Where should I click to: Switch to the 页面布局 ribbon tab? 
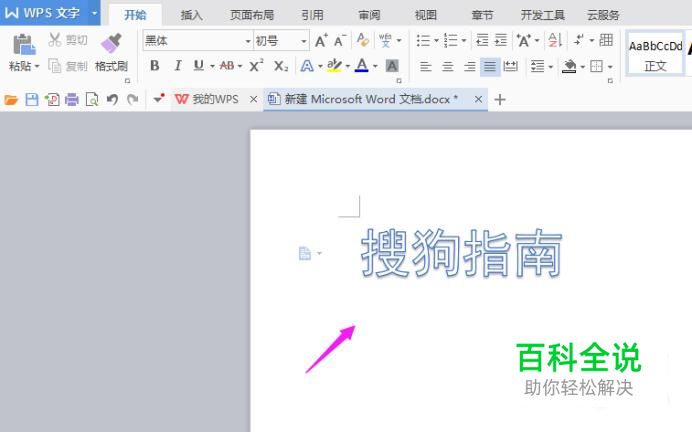tap(252, 15)
